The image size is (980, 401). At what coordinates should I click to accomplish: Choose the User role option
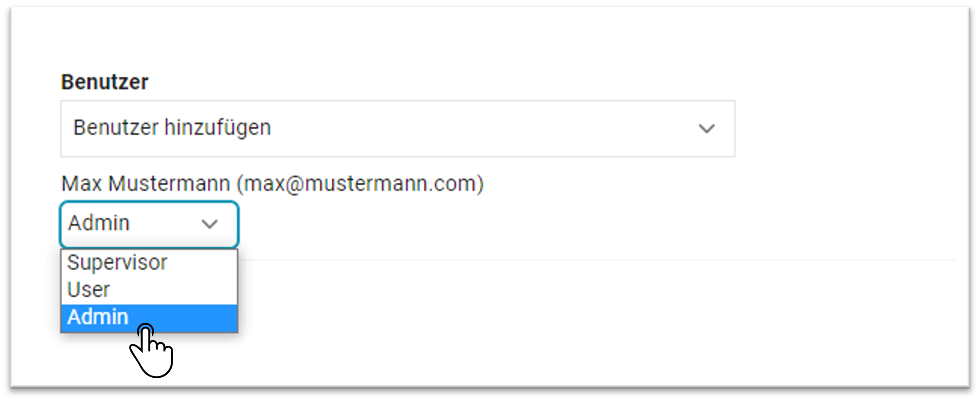coord(149,290)
